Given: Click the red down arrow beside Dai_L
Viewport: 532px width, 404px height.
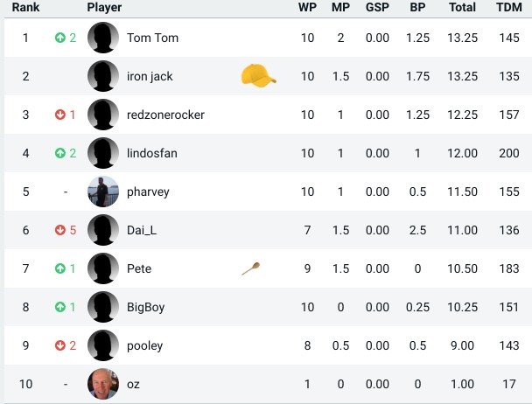Looking at the screenshot, I should (60, 230).
